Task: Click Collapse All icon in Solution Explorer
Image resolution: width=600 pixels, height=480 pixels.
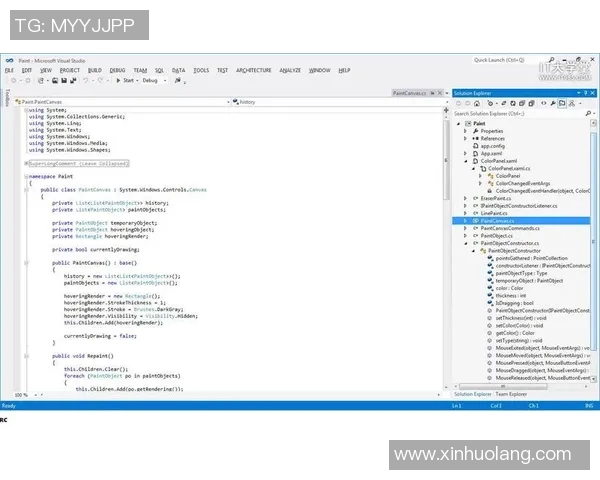Action: tap(522, 103)
